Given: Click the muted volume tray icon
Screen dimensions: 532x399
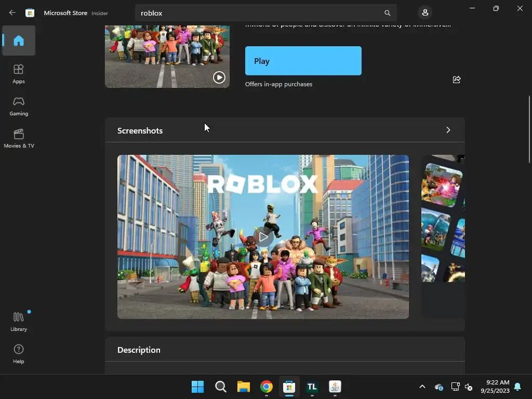Looking at the screenshot, I should point(469,387).
